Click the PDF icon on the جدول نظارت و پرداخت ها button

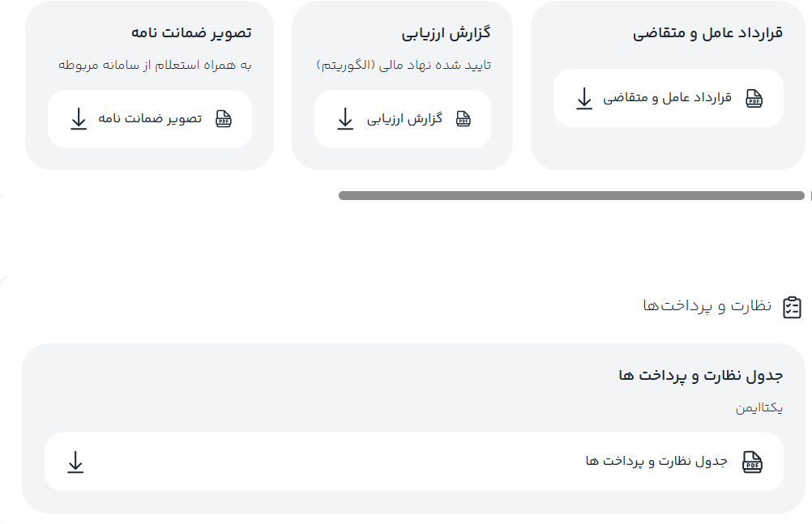[x=754, y=462]
